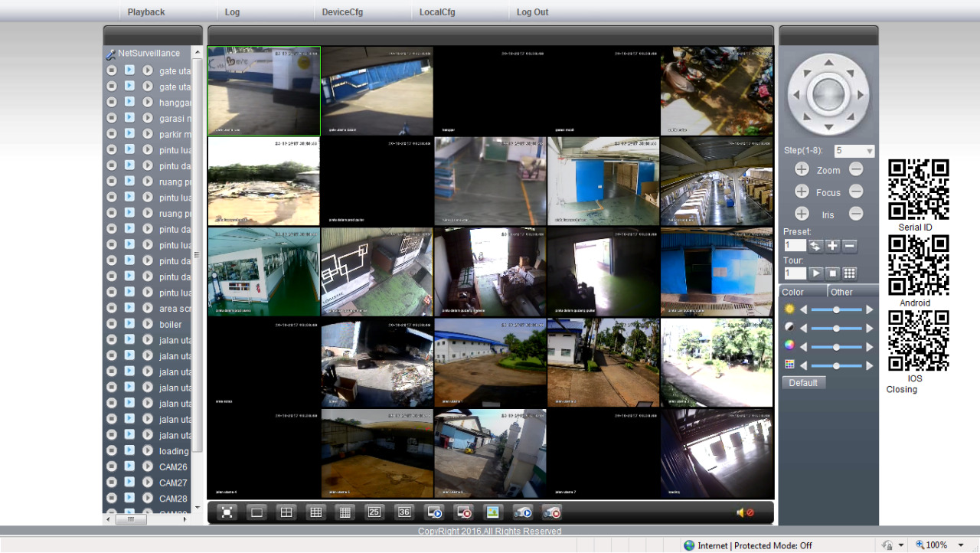Select the 25-window split view
The width and height of the screenshot is (980, 553).
click(x=374, y=512)
